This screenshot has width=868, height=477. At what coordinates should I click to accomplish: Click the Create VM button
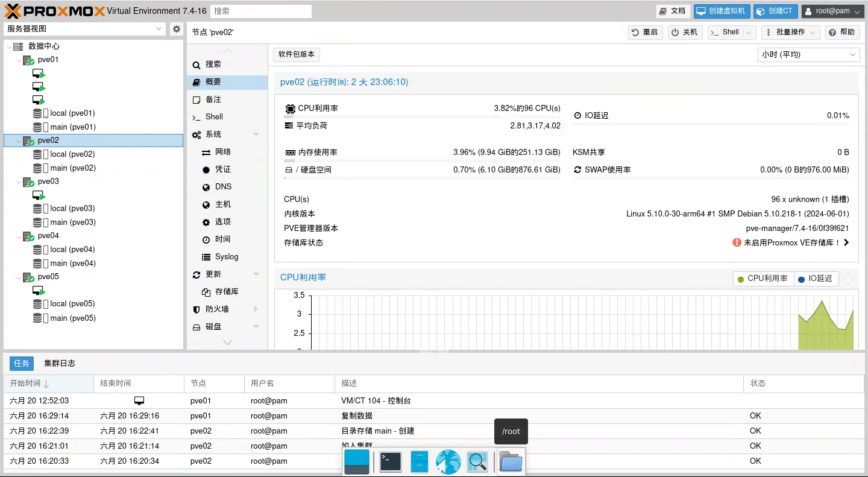(722, 11)
